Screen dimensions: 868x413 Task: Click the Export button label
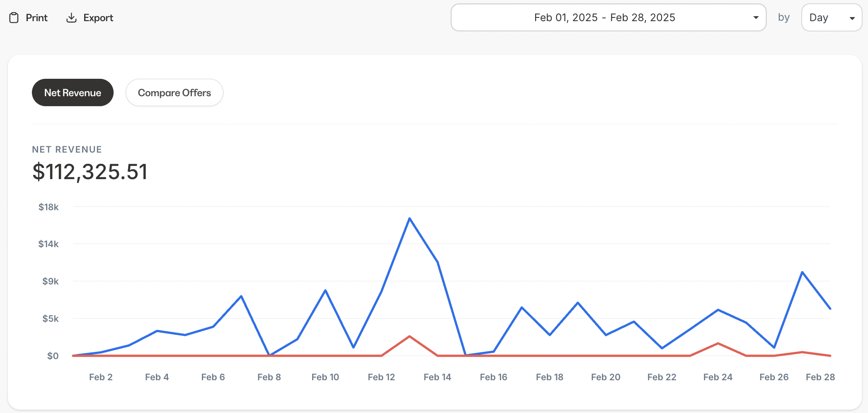pos(98,18)
